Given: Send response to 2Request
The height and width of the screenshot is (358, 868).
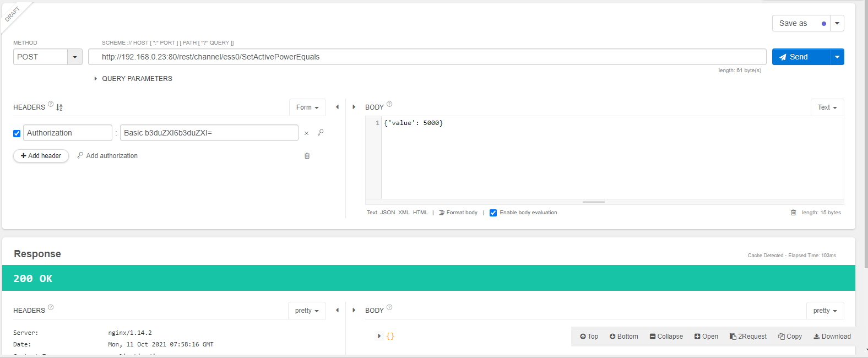Looking at the screenshot, I should coord(748,337).
